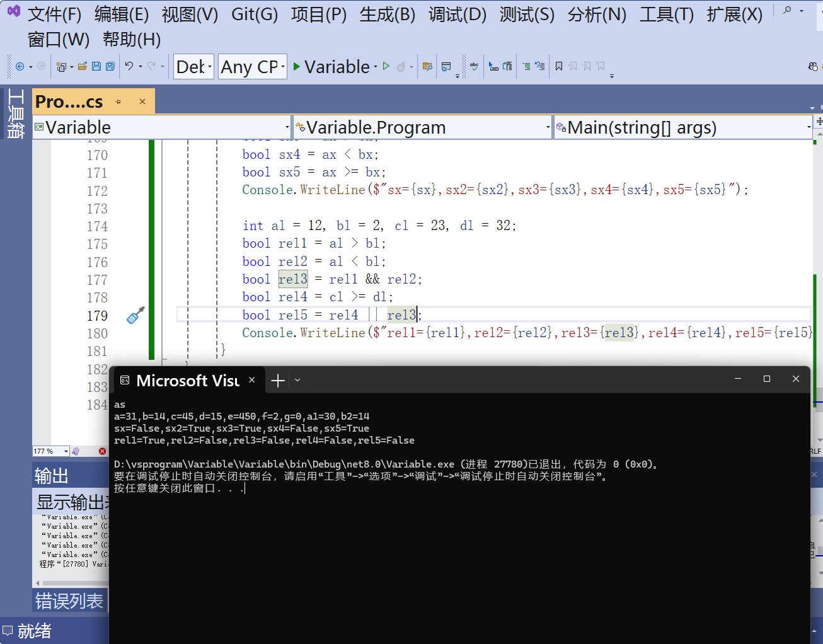Click the browser window toolbar icon

[446, 66]
